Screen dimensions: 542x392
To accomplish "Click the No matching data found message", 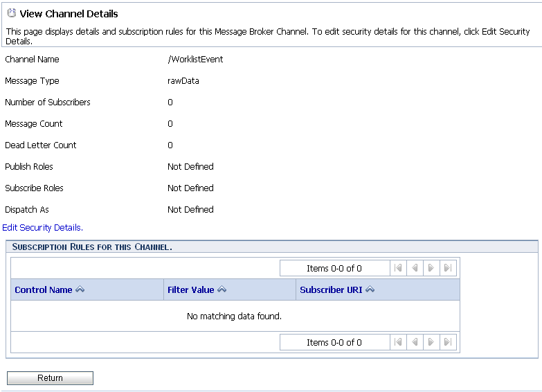I will tap(235, 317).
